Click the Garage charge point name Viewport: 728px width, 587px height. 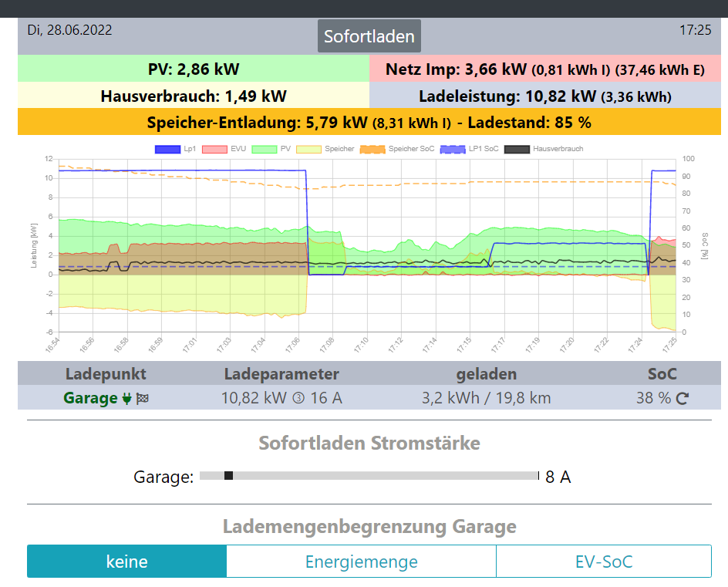92,399
